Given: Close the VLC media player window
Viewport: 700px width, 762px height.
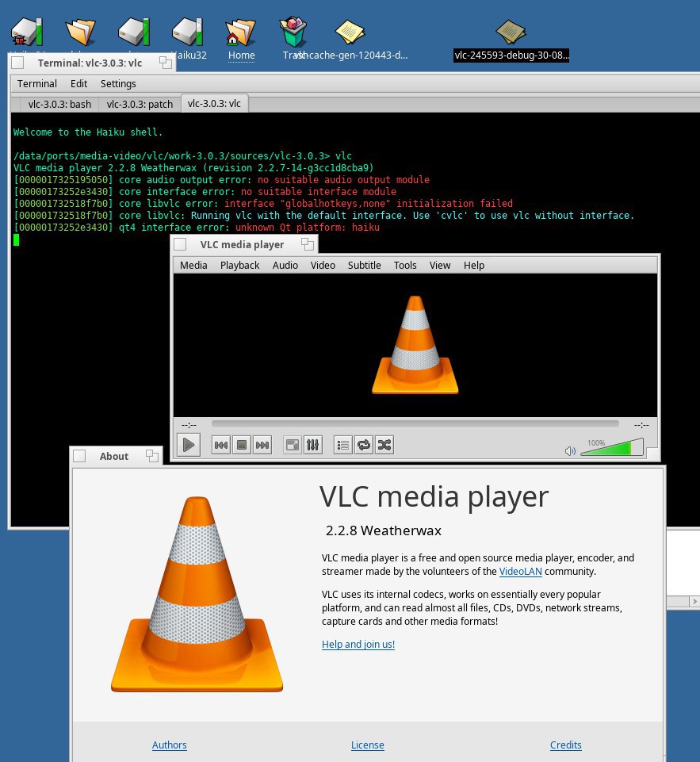Looking at the screenshot, I should (180, 244).
